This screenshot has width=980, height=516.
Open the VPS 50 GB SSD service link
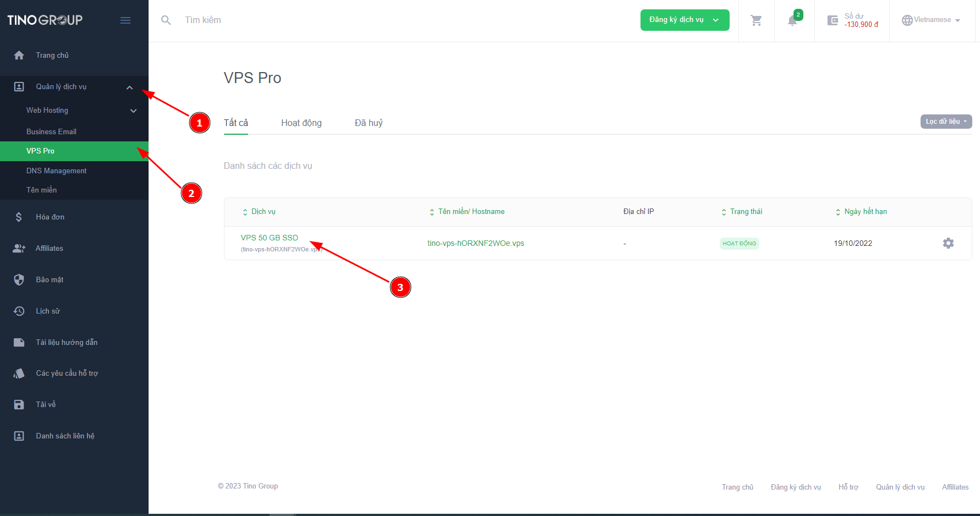[x=269, y=238]
